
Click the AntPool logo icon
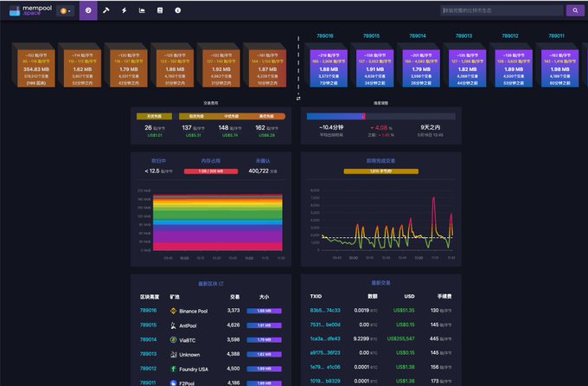[x=173, y=325]
